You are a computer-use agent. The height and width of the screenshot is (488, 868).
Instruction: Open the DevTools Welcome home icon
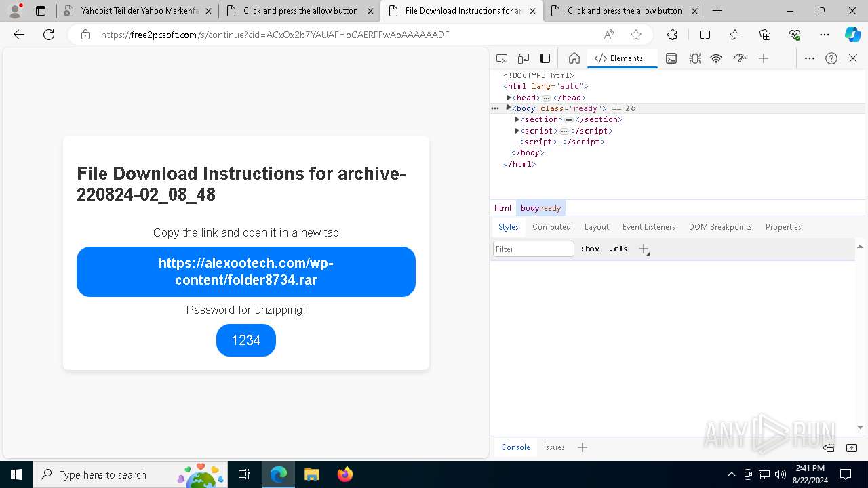574,58
